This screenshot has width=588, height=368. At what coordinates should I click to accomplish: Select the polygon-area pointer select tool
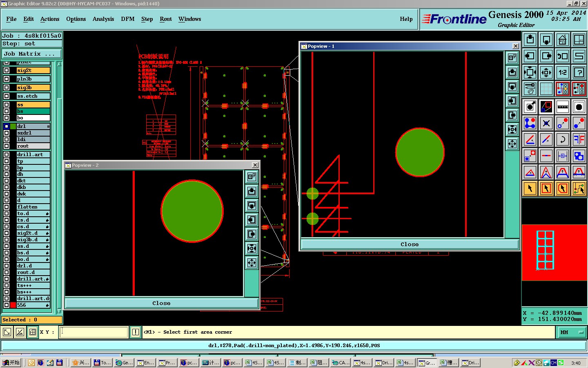pos(563,188)
